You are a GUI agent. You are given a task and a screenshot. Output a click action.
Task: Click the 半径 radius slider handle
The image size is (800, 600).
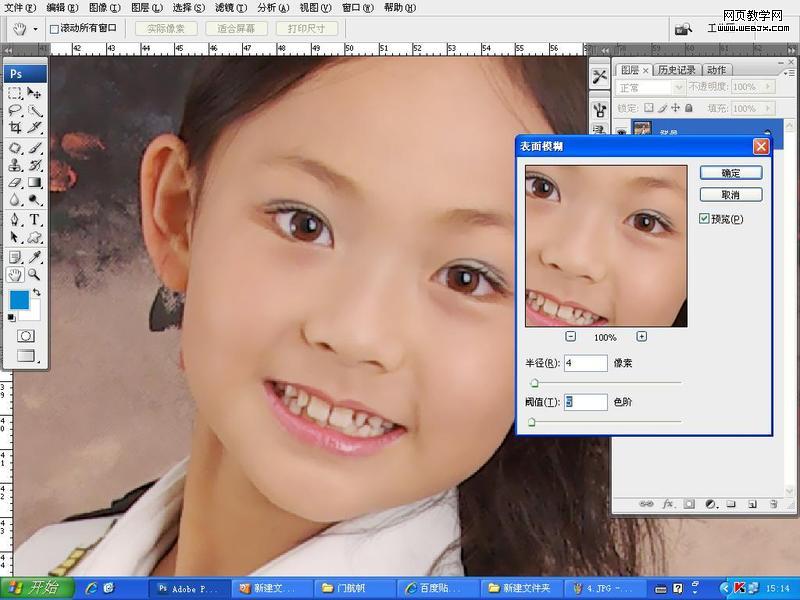534,382
